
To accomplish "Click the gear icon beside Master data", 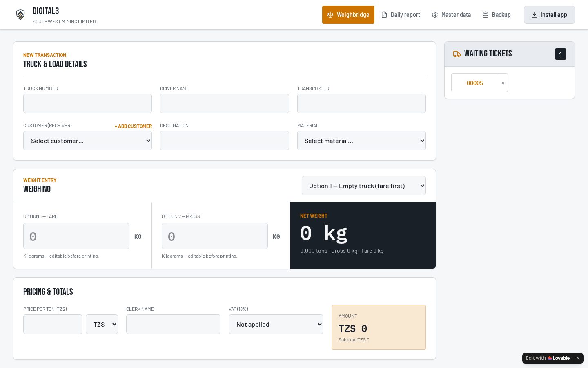I will pos(435,15).
